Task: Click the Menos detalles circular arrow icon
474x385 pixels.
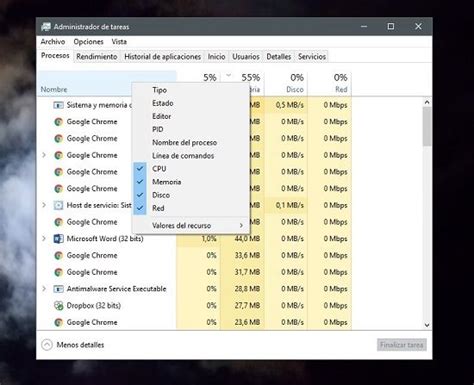Action: (47, 345)
